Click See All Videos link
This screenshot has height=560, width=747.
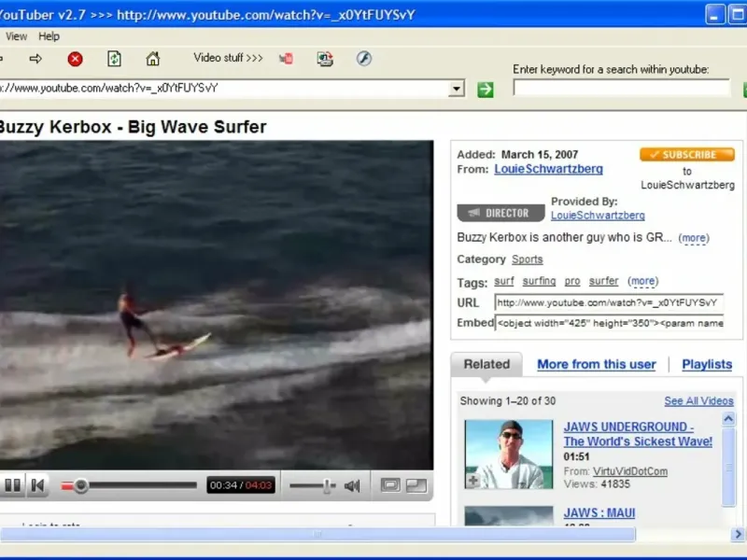click(698, 401)
